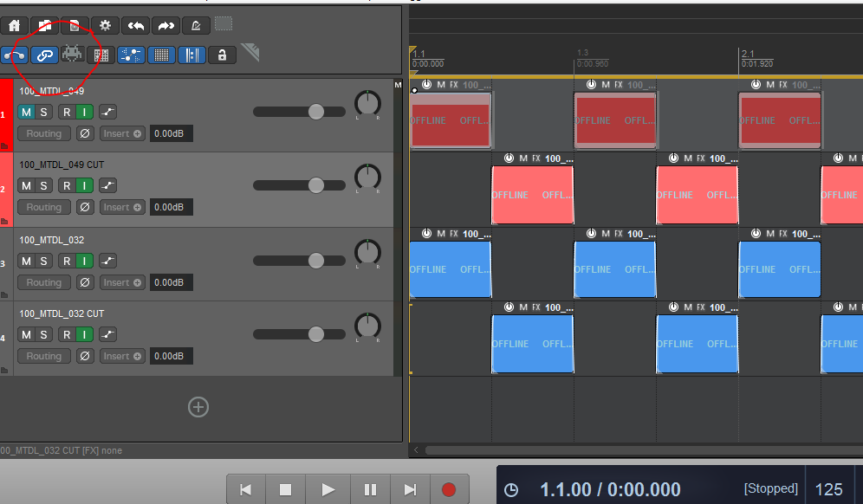
Task: Click the 2.1 marker on the ruler
Action: coord(748,54)
